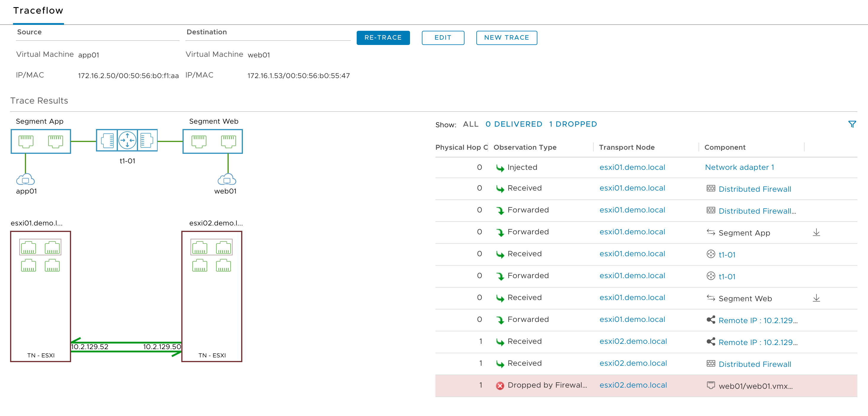Click the t1-01 router icon in topology
868x416 pixels.
click(127, 140)
